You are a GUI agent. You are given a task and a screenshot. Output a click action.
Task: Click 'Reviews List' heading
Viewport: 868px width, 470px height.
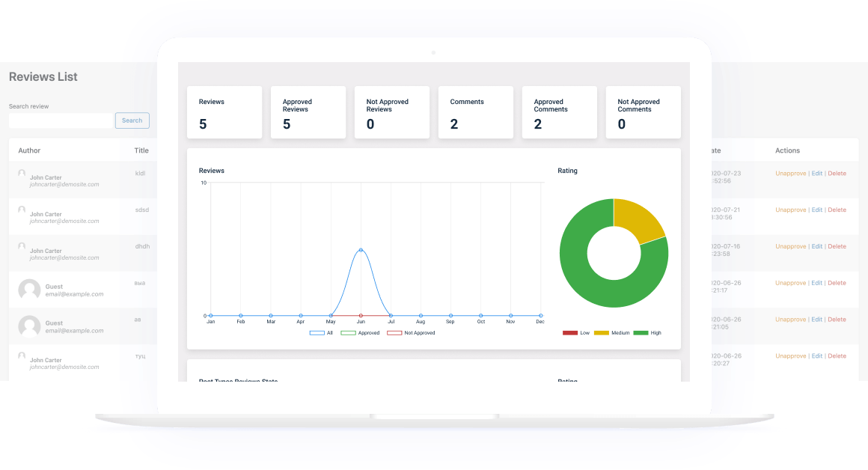[x=43, y=77]
